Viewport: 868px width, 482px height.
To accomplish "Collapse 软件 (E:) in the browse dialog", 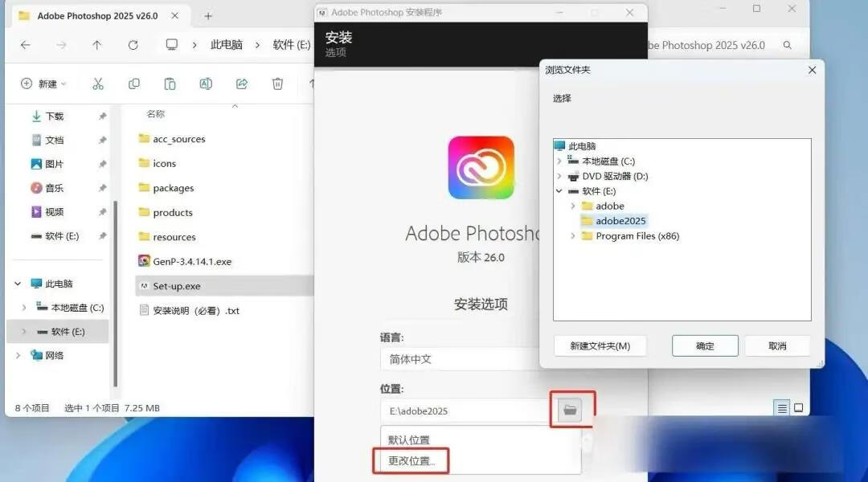I will [559, 191].
